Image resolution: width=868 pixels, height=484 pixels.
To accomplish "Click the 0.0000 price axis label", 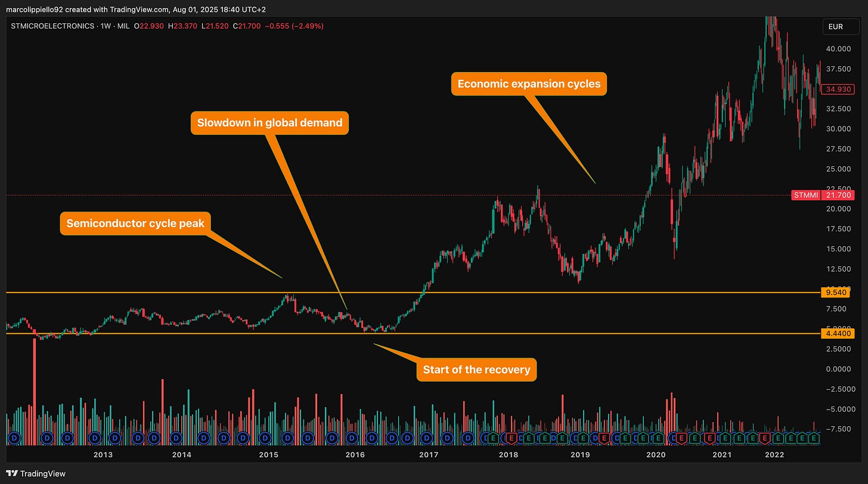I will (838, 369).
